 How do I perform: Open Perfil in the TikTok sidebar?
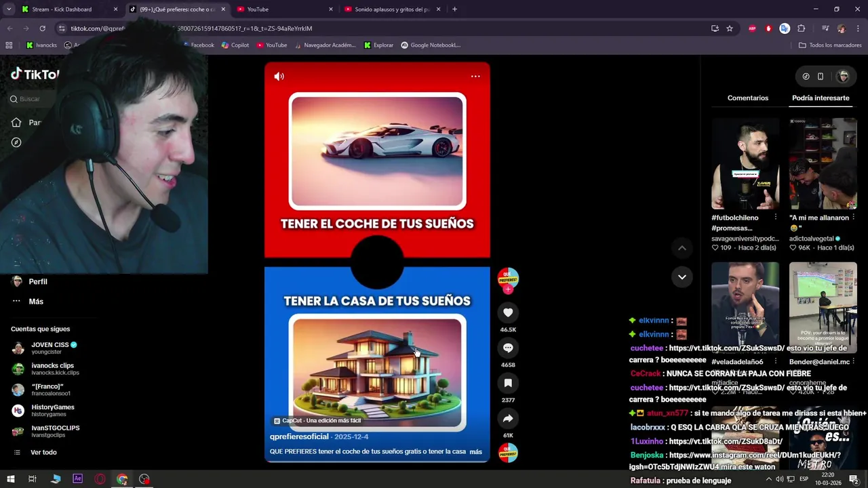pos(31,281)
